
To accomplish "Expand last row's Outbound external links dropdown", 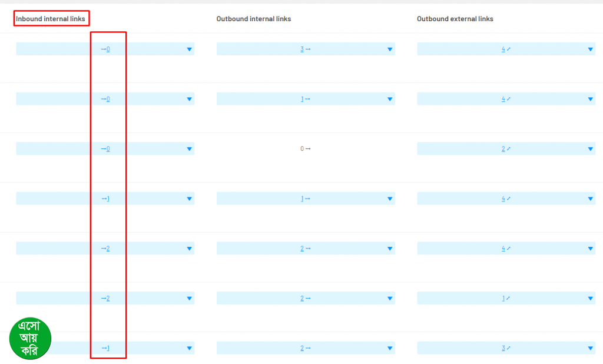I will coord(590,348).
